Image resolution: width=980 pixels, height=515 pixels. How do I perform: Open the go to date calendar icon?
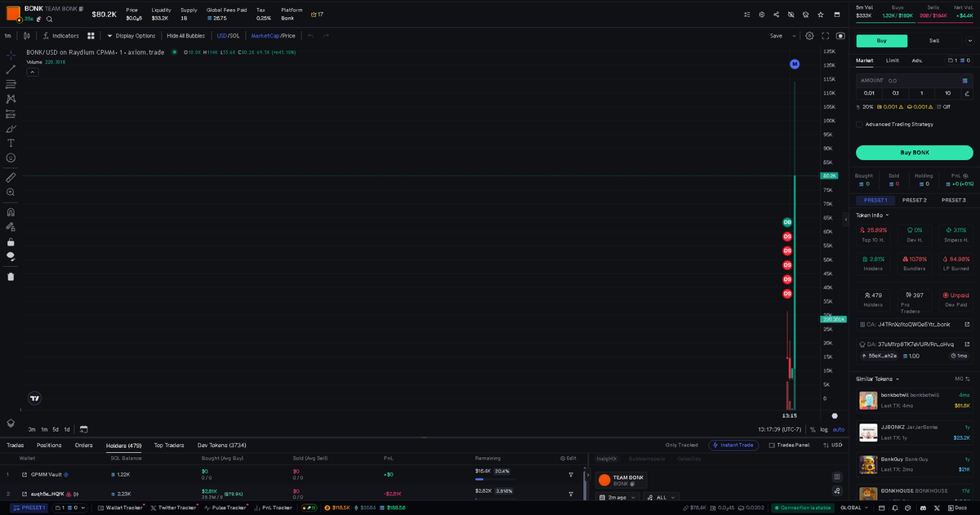point(83,428)
